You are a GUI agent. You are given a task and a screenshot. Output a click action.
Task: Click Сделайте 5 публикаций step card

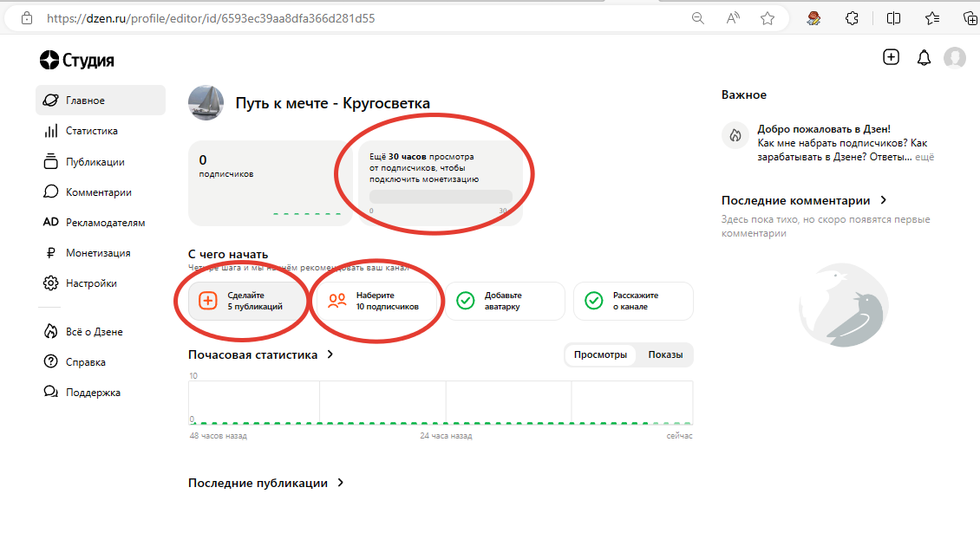248,302
